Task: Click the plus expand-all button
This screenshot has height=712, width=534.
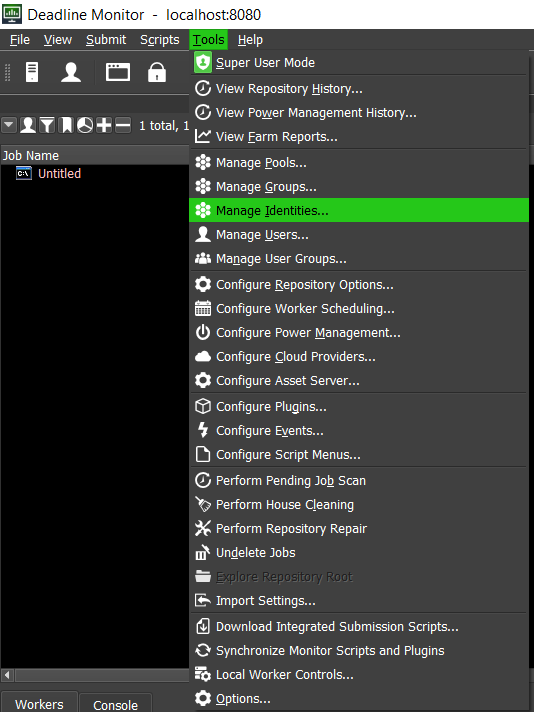Action: point(104,125)
